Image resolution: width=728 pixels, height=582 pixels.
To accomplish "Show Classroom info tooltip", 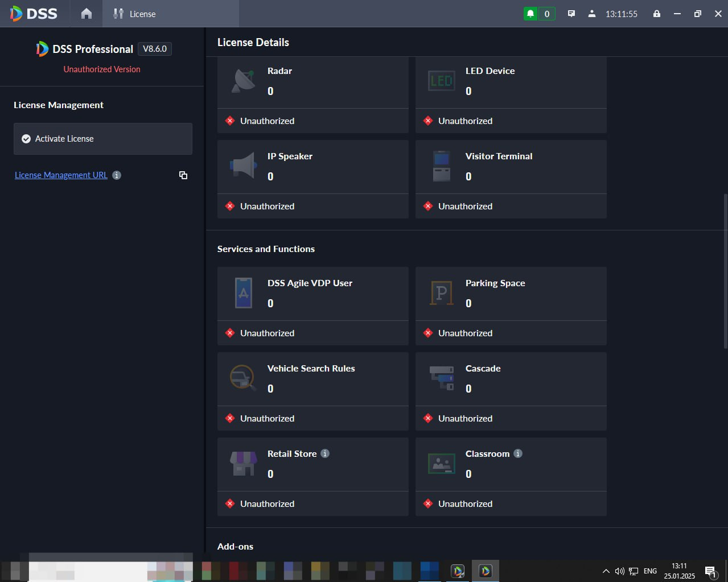I will [518, 453].
